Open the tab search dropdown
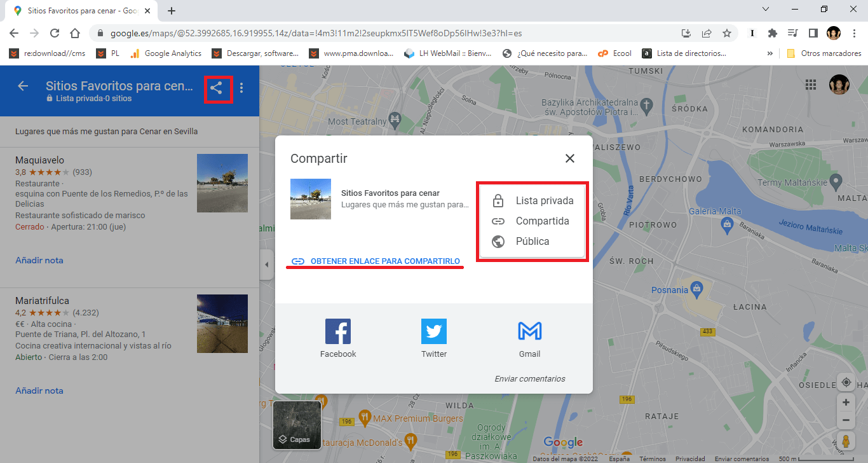Viewport: 868px width, 463px height. tap(766, 9)
